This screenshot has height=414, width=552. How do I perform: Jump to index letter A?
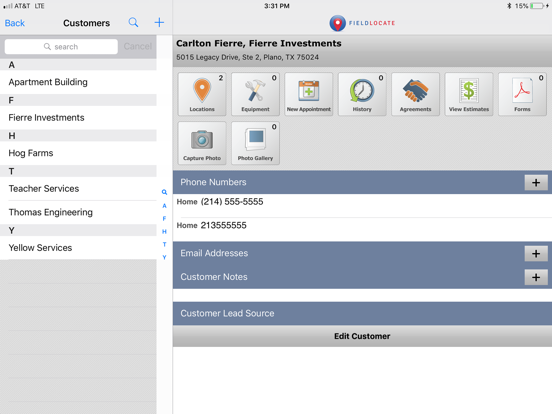164,206
